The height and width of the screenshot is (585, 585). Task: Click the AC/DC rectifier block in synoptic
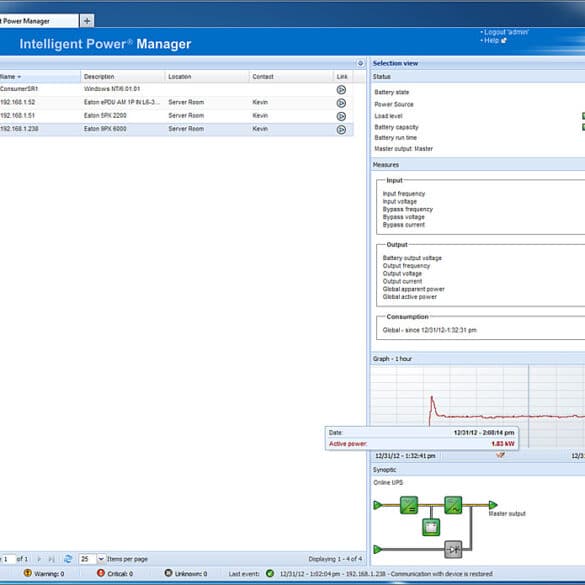(x=409, y=505)
